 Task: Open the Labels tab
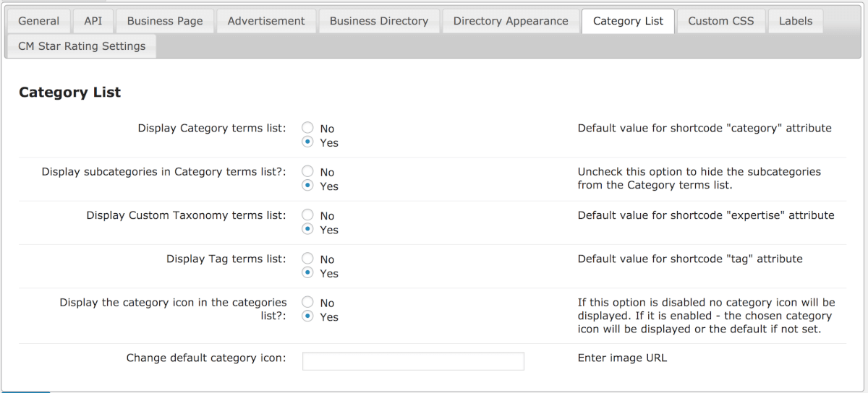pyautogui.click(x=796, y=21)
